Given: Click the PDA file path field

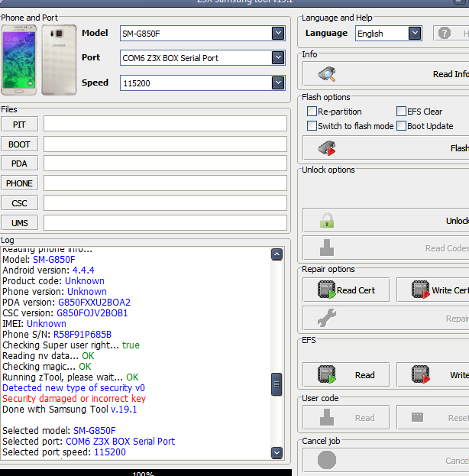Looking at the screenshot, I should 165,164.
